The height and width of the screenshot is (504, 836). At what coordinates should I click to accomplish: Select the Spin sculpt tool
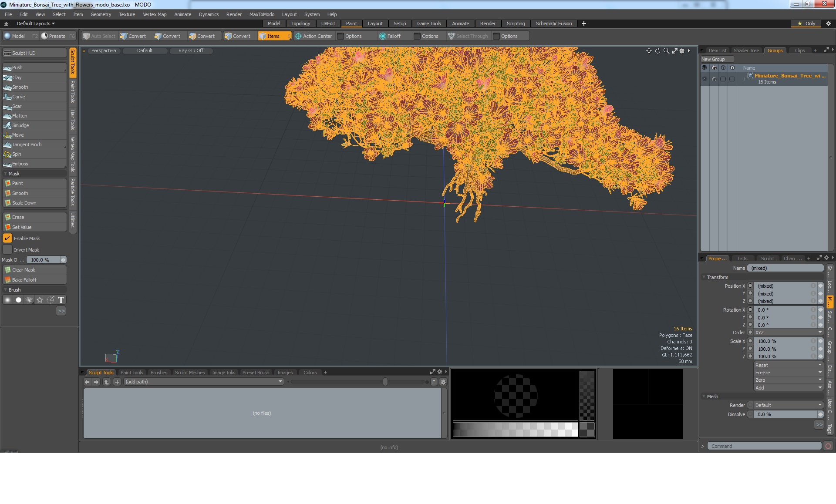tap(34, 154)
